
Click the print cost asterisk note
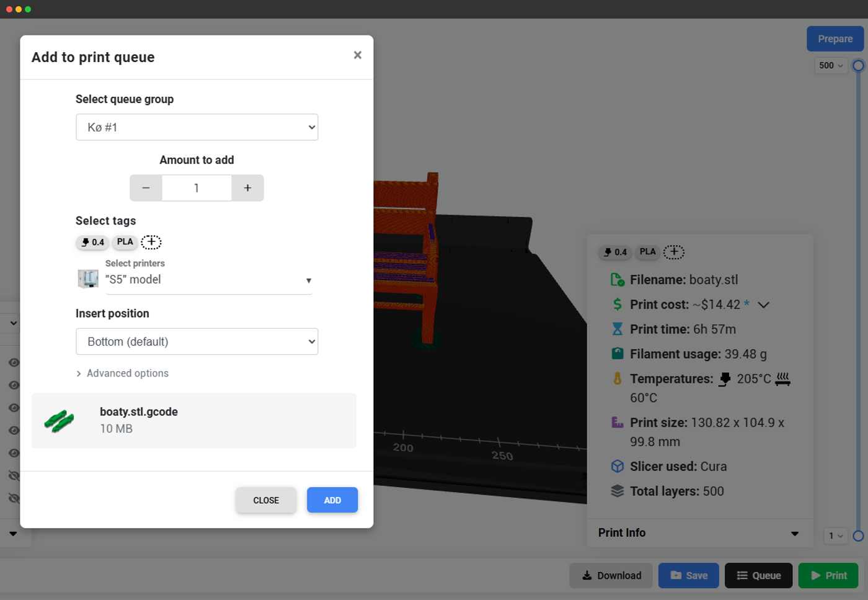[746, 303]
